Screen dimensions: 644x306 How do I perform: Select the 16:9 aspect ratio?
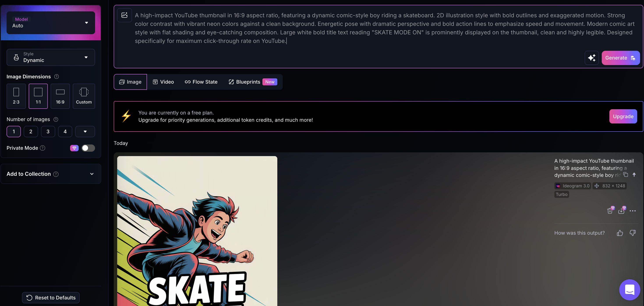pyautogui.click(x=60, y=96)
